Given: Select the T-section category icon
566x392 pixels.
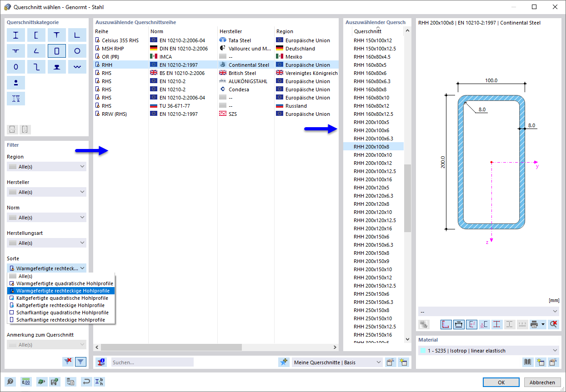Looking at the screenshot, I should tap(57, 35).
